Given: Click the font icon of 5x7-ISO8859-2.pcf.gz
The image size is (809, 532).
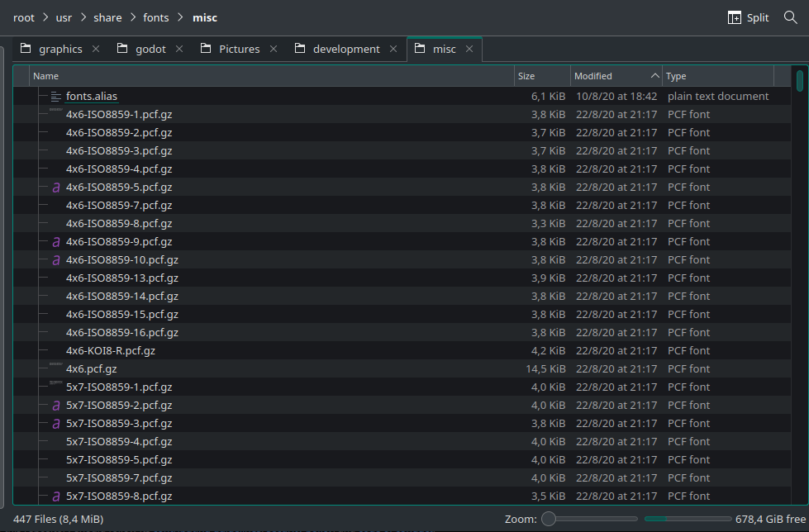Looking at the screenshot, I should [55, 406].
